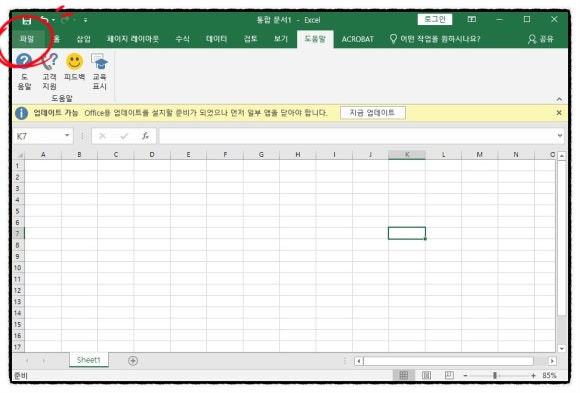Open the undo history dropdown arrow

tap(54, 20)
